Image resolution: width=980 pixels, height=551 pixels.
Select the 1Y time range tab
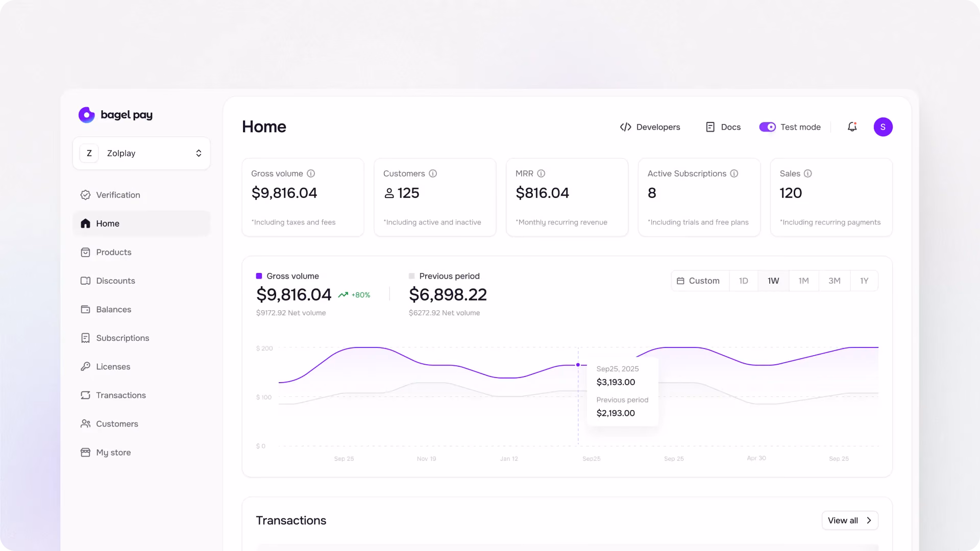(x=864, y=281)
